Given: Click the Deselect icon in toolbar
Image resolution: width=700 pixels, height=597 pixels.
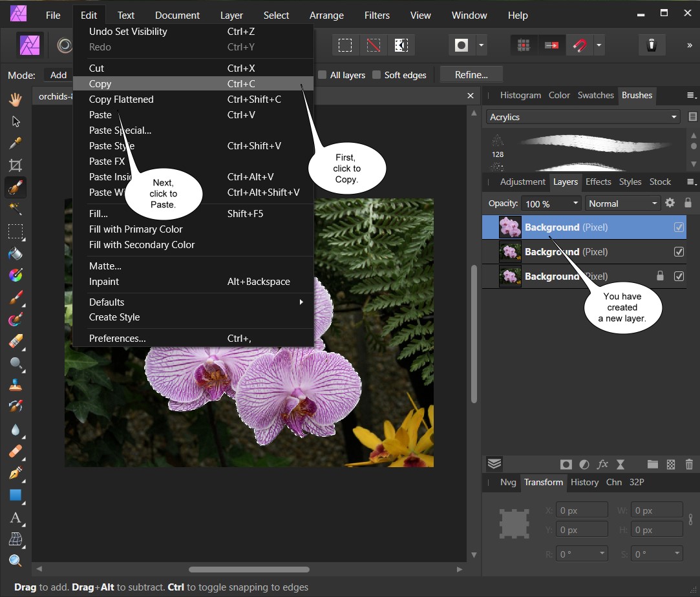Looking at the screenshot, I should point(373,45).
